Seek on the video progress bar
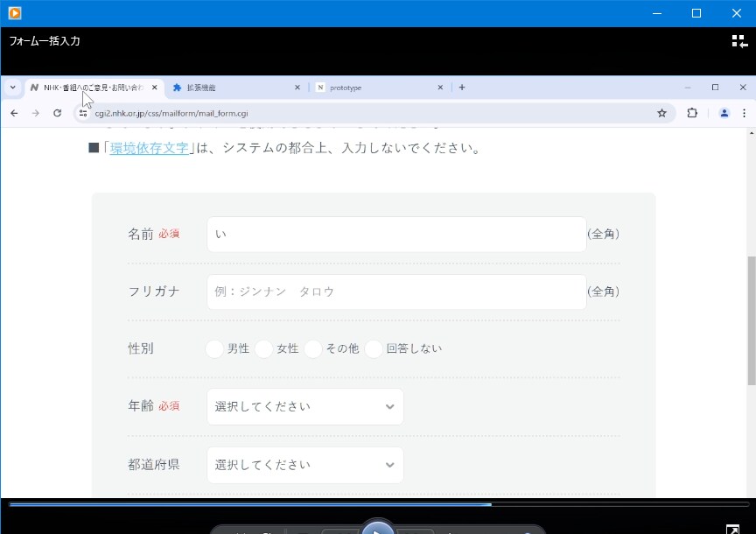The height and width of the screenshot is (534, 756). coord(379,504)
